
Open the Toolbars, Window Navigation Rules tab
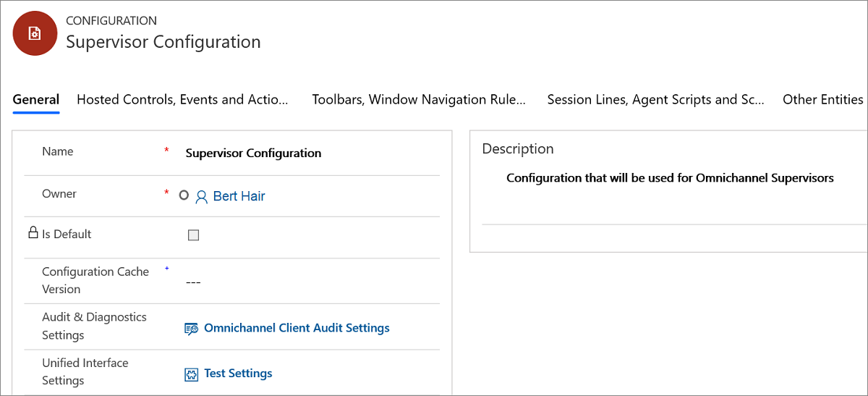(x=419, y=100)
